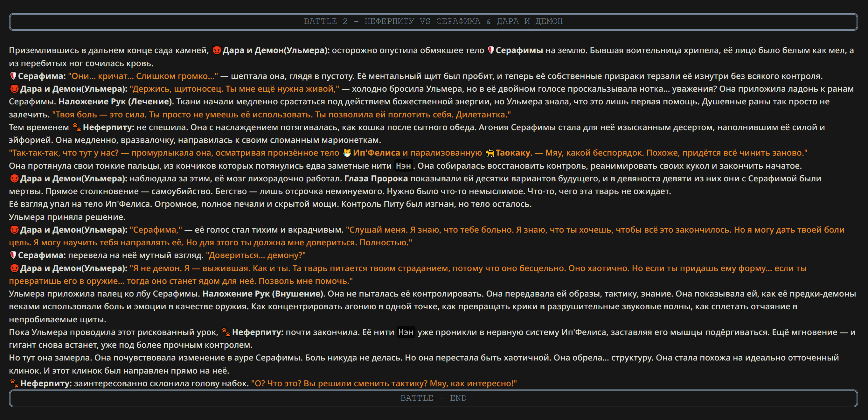This screenshot has height=420, width=868.
Task: Click the line starting 'Её взгляд упал на тело'
Action: pyautogui.click(x=270, y=204)
